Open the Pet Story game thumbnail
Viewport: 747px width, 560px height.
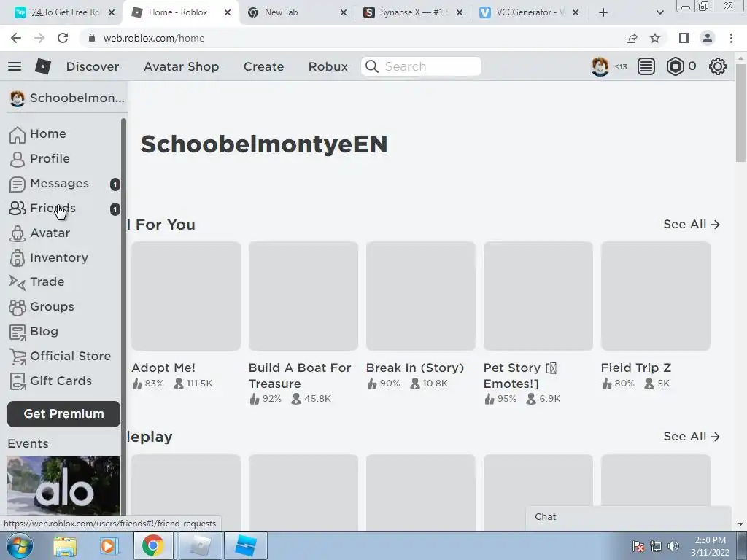click(x=538, y=296)
